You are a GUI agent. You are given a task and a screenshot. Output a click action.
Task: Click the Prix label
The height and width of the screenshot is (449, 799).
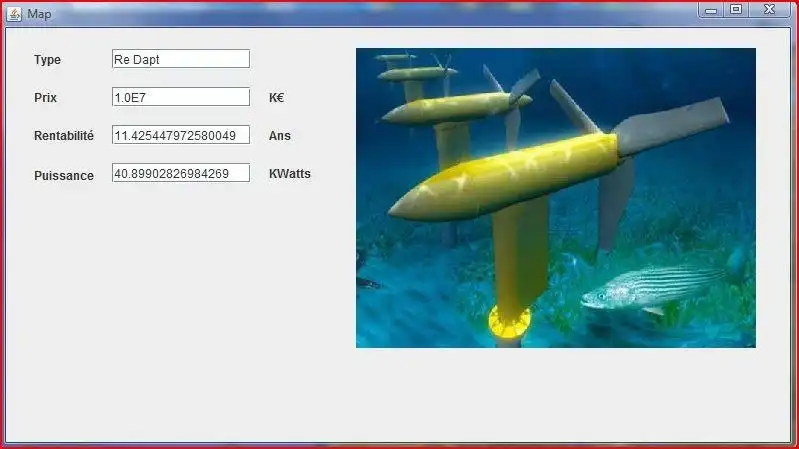coord(45,97)
